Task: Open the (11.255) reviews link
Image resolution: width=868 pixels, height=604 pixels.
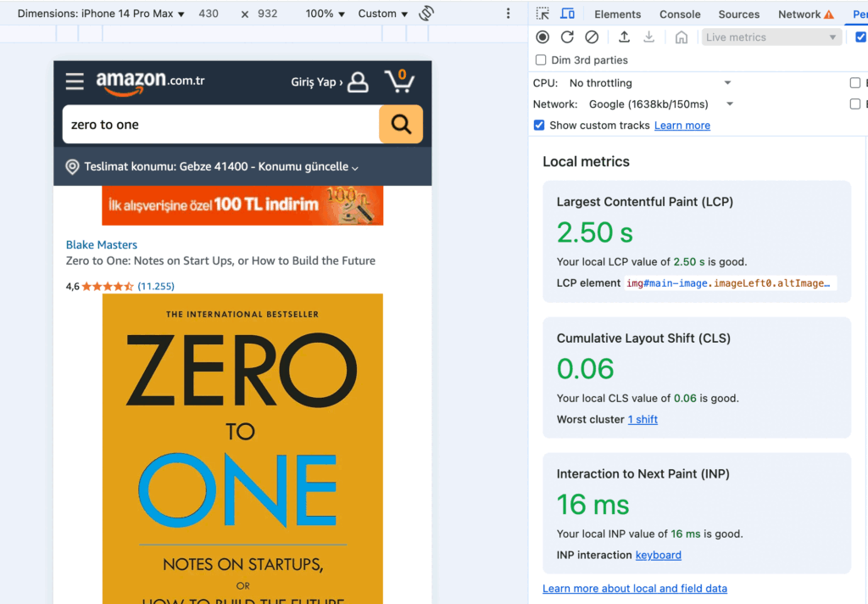Action: pos(156,287)
